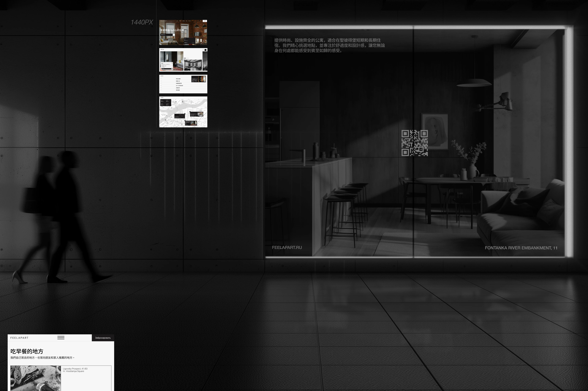Select apartment info card in slider mockup
Viewport: 588px width, 391px height.
point(167,66)
